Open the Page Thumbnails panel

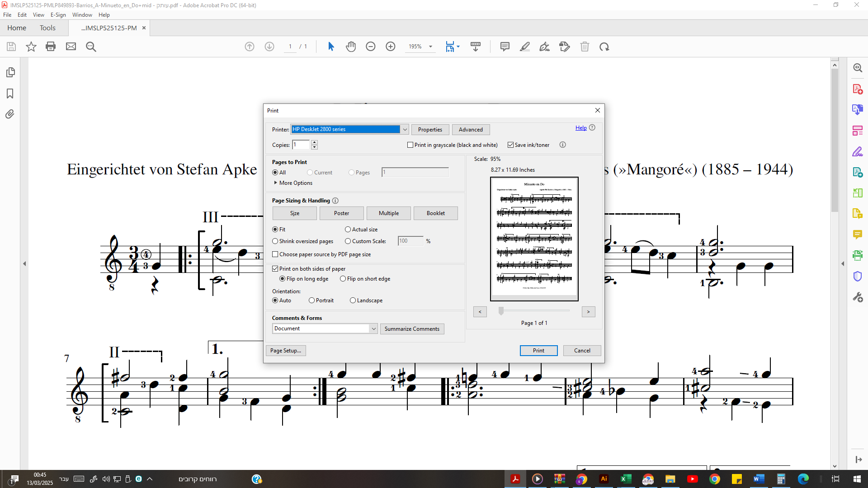click(x=10, y=72)
